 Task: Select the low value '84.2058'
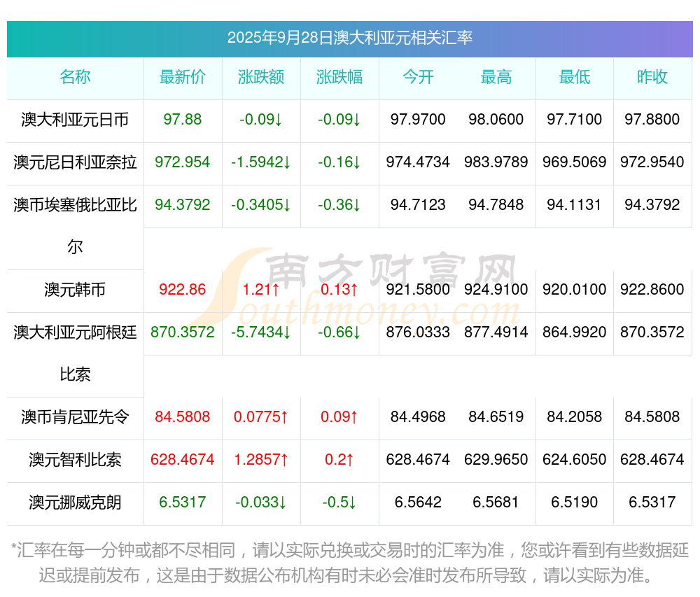(x=575, y=417)
